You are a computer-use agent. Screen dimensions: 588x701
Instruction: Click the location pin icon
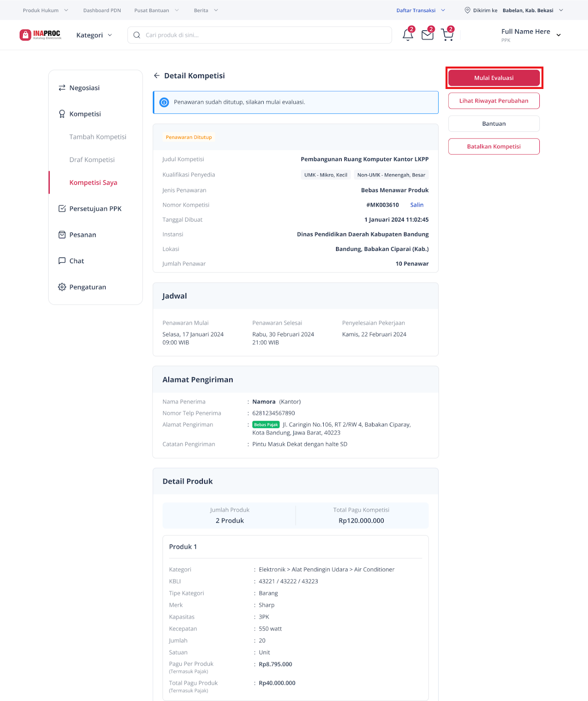click(x=467, y=11)
